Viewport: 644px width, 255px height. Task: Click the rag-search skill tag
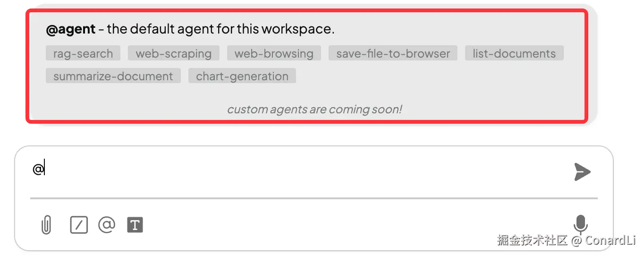83,53
